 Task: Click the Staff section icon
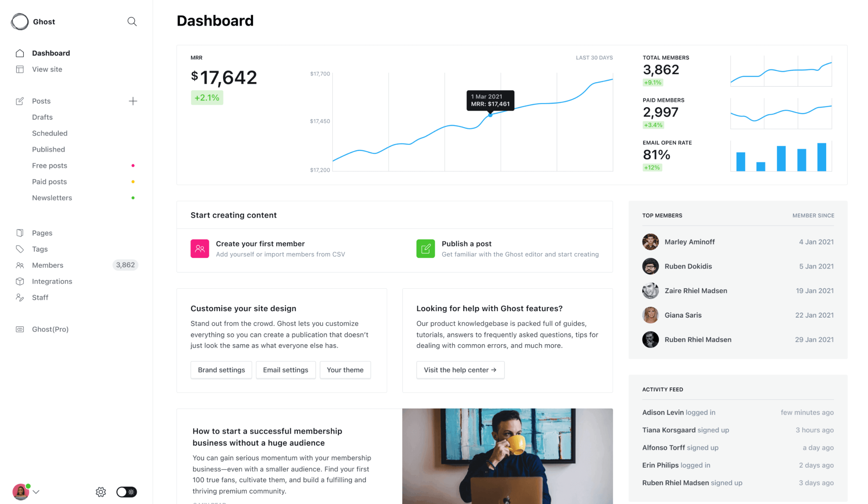19,297
